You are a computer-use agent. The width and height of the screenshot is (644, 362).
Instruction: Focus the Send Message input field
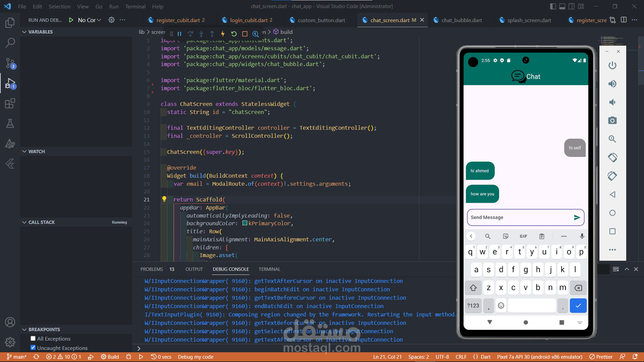click(x=520, y=218)
